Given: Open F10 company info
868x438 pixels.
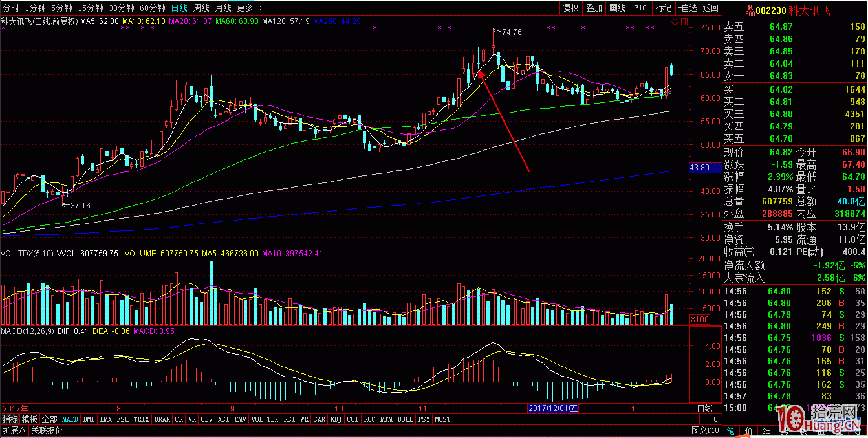Looking at the screenshot, I should pyautogui.click(x=640, y=8).
